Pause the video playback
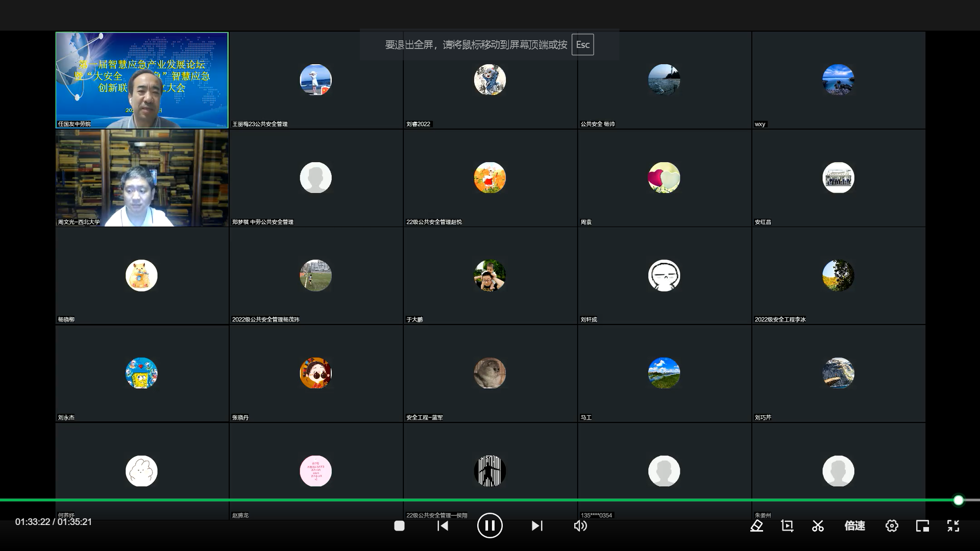The height and width of the screenshot is (551, 980). (489, 525)
